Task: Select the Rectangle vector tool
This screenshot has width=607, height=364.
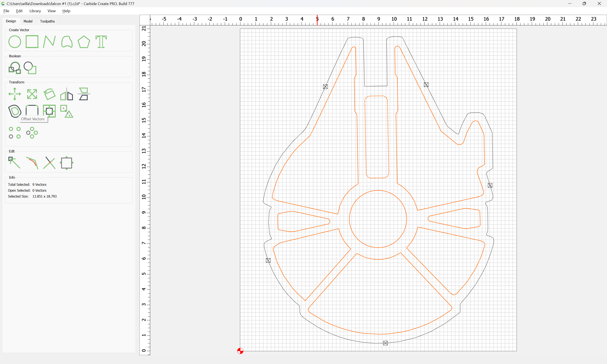Action: click(x=32, y=42)
